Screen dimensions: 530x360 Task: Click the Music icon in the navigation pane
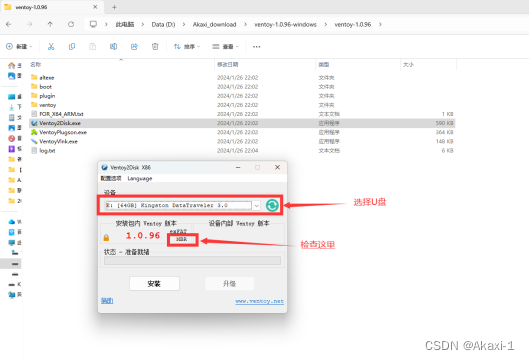(11, 138)
